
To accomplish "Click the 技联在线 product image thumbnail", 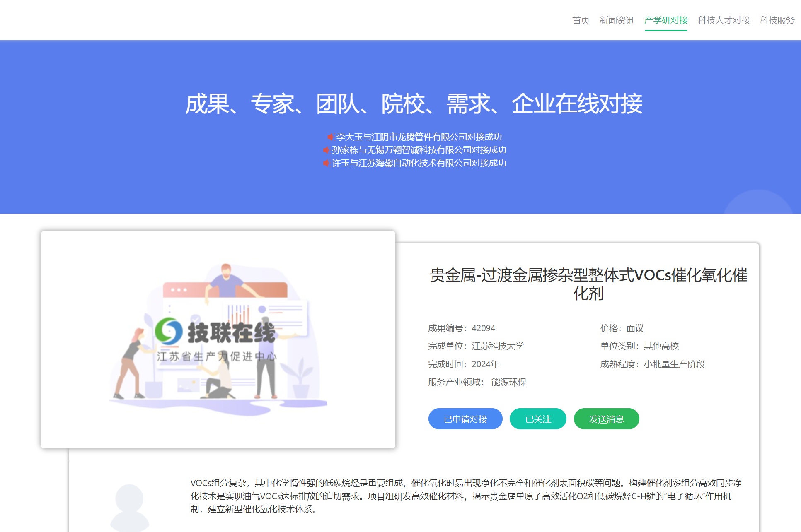I will pos(218,339).
